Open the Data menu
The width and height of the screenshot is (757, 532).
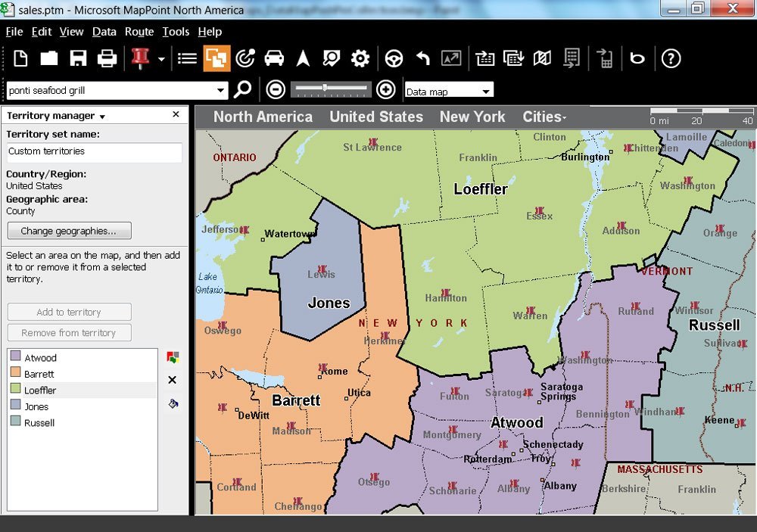coord(104,32)
